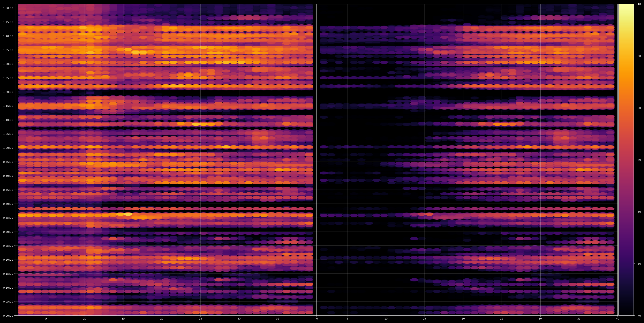Viewport: 644px width, 323px height.
Task: Select x-axis label 10 under right heatmap
Action: (x=386, y=319)
